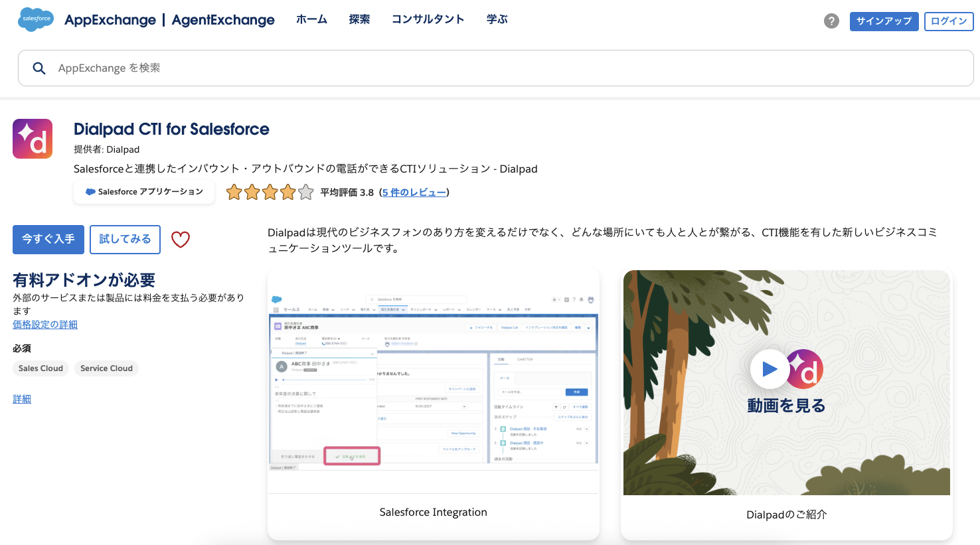Open the 詳細 link
980x545 pixels.
point(22,399)
